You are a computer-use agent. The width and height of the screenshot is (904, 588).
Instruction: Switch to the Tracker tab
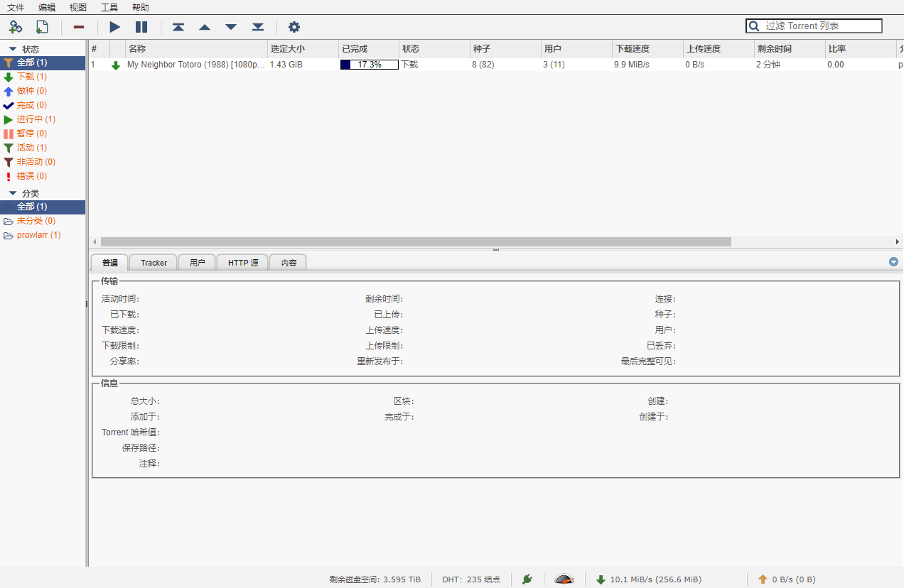pyautogui.click(x=154, y=263)
